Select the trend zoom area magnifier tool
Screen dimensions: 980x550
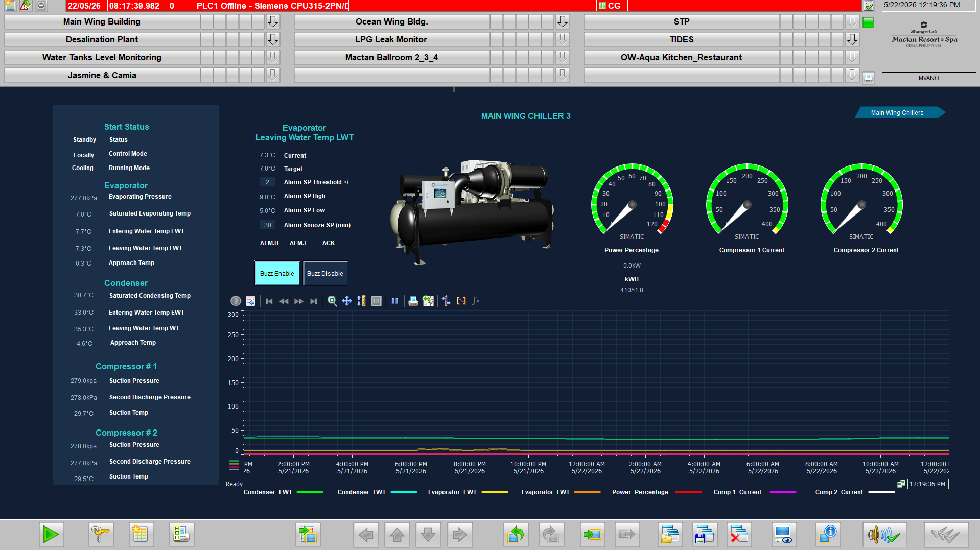[332, 301]
